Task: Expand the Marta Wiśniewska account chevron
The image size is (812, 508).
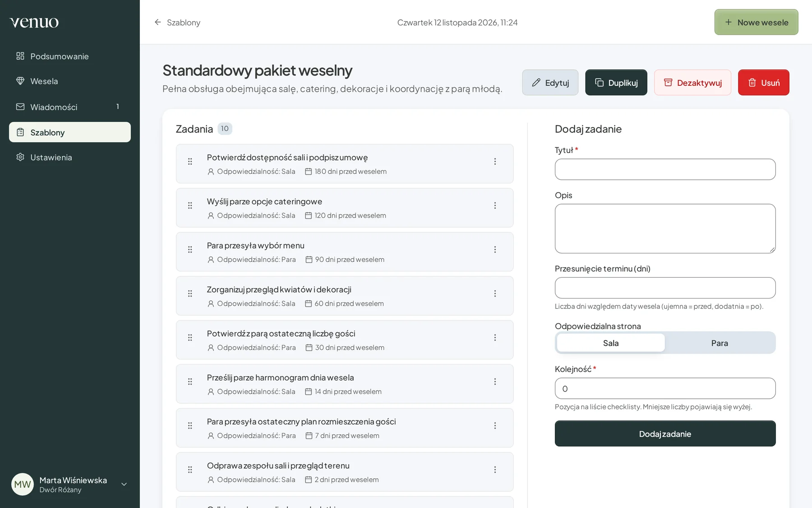Action: 124,485
